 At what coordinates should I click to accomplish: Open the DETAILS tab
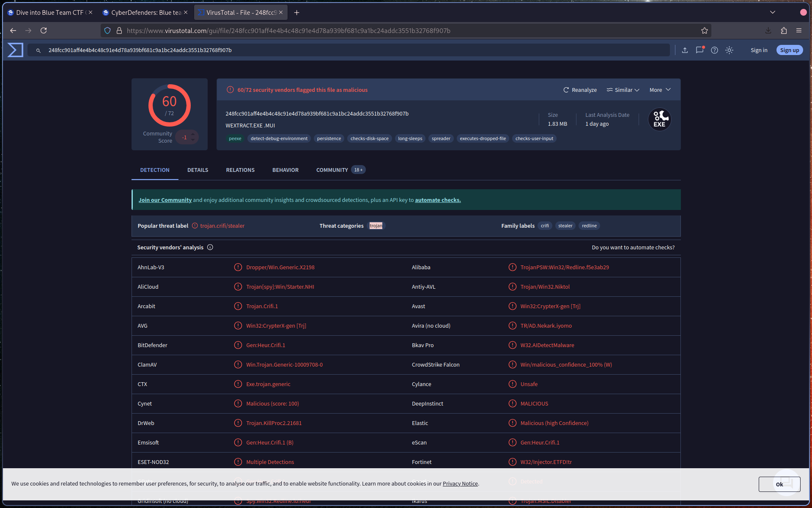pyautogui.click(x=198, y=170)
